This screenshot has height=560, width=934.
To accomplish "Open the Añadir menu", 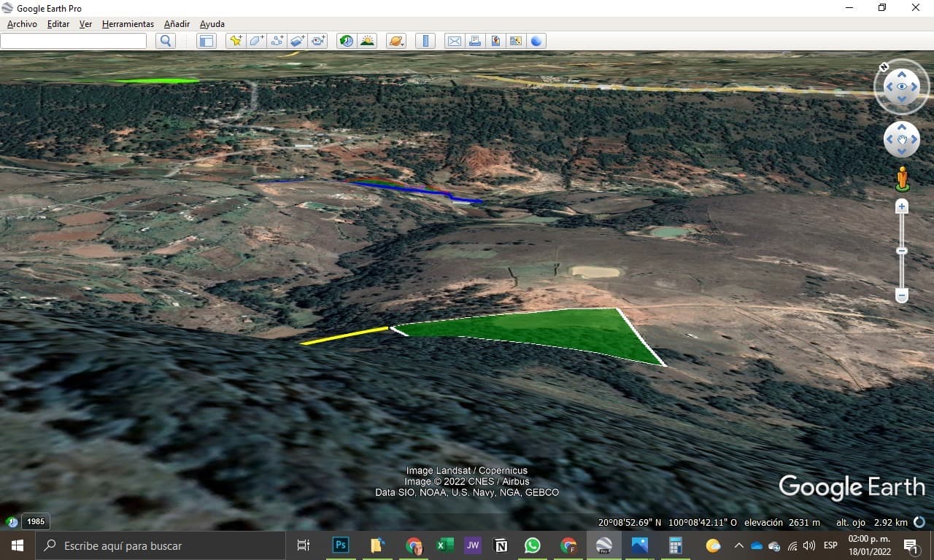I will pos(177,24).
